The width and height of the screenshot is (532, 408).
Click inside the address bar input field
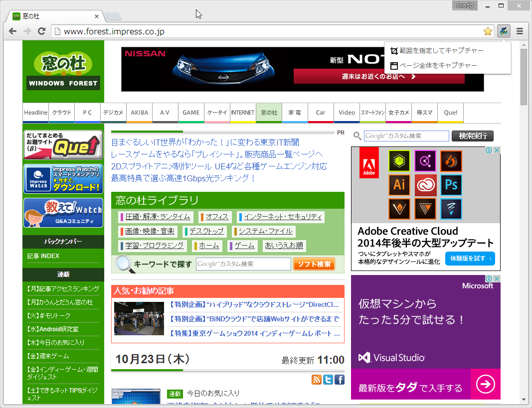click(x=199, y=30)
